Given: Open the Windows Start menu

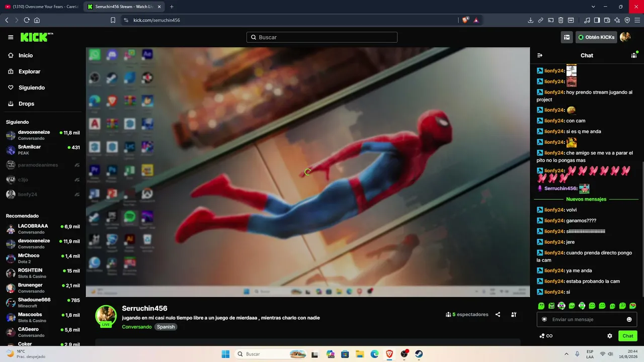Looking at the screenshot, I should pyautogui.click(x=226, y=354).
